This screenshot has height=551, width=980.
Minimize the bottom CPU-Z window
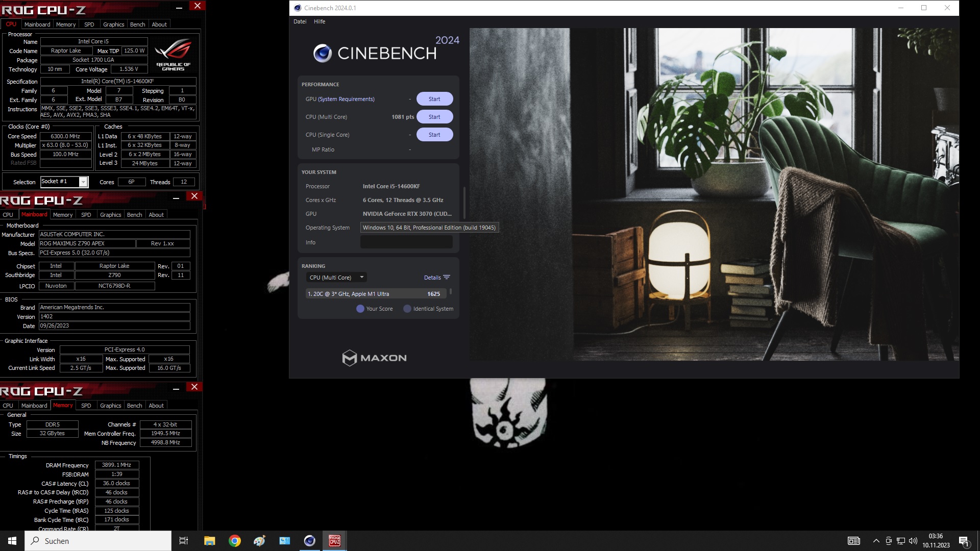point(176,389)
